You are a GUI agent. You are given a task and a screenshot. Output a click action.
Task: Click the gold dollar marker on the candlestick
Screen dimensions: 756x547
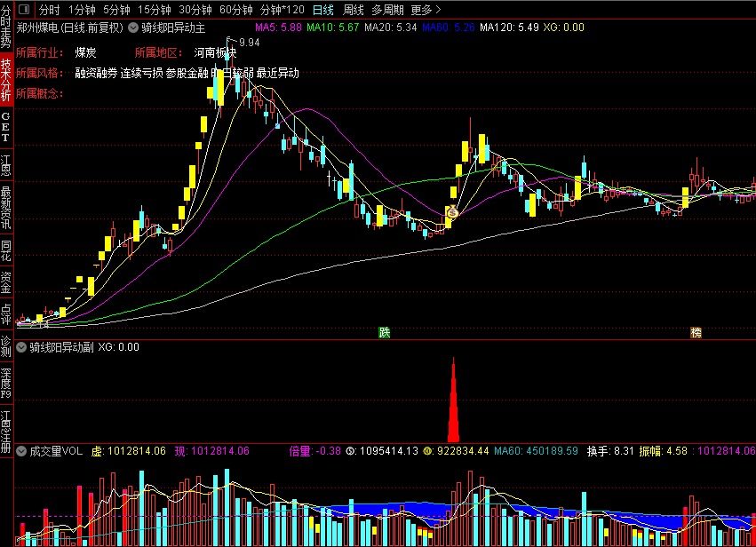click(x=452, y=212)
